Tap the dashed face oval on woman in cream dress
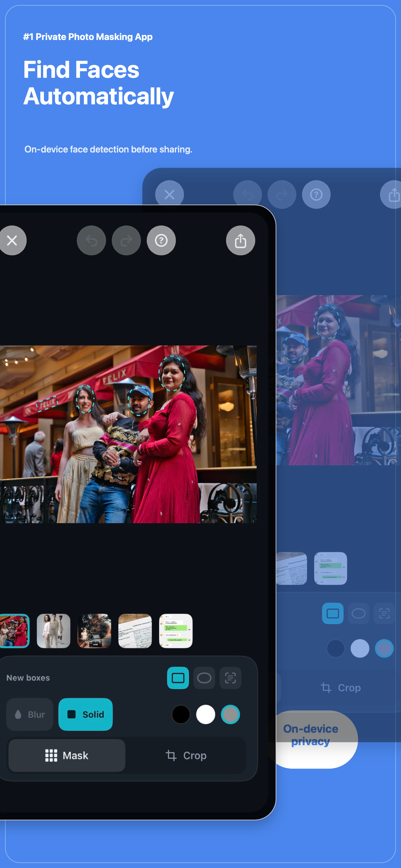This screenshot has width=401, height=868. coord(85,399)
